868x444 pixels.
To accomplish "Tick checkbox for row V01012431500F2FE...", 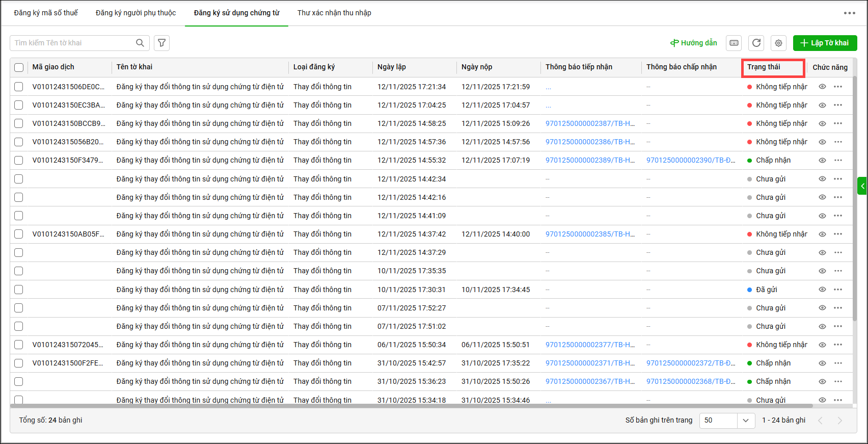I will point(19,363).
